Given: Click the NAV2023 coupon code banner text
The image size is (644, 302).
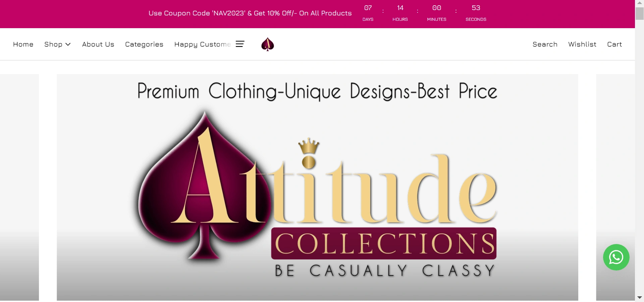Looking at the screenshot, I should 250,13.
